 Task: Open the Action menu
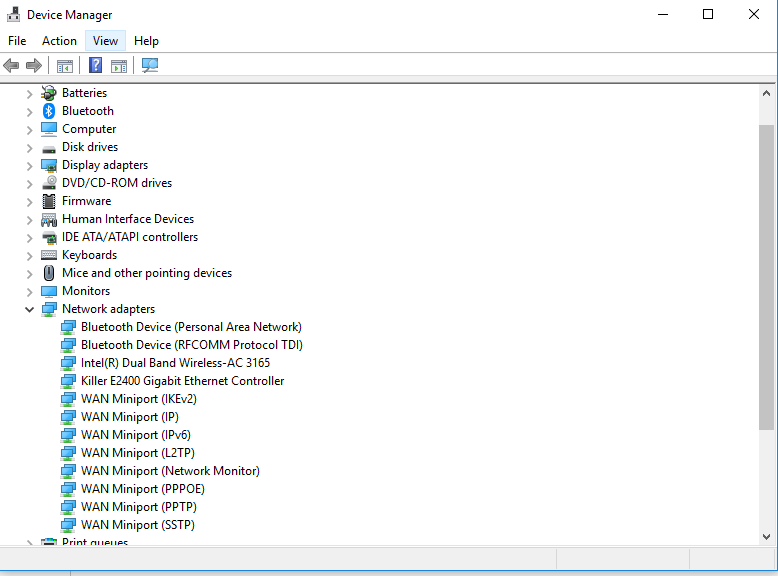[59, 41]
